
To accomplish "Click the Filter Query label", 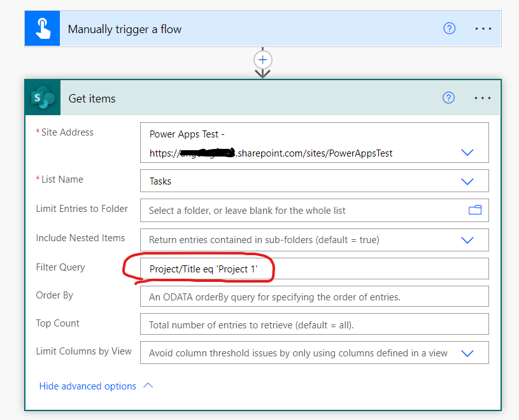I will (60, 267).
